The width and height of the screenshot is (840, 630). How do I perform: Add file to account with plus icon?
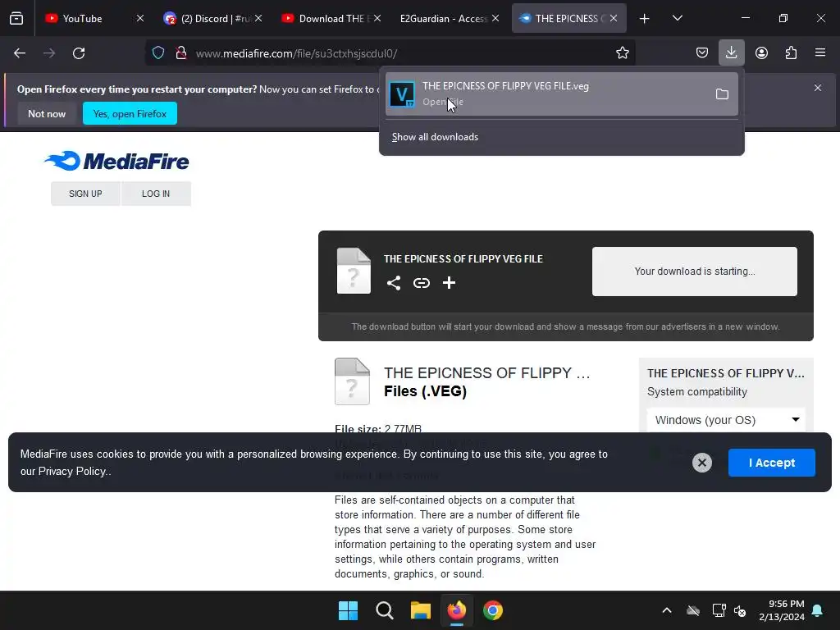[449, 283]
